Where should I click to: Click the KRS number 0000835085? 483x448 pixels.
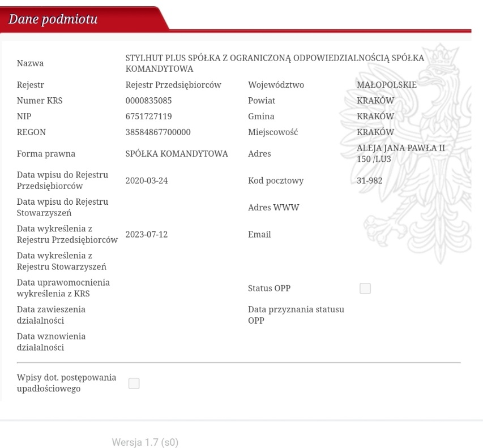click(148, 101)
